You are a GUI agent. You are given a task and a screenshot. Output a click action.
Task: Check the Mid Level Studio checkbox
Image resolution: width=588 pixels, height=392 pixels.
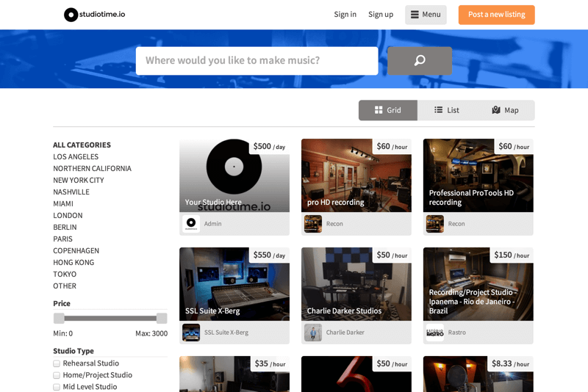point(57,387)
